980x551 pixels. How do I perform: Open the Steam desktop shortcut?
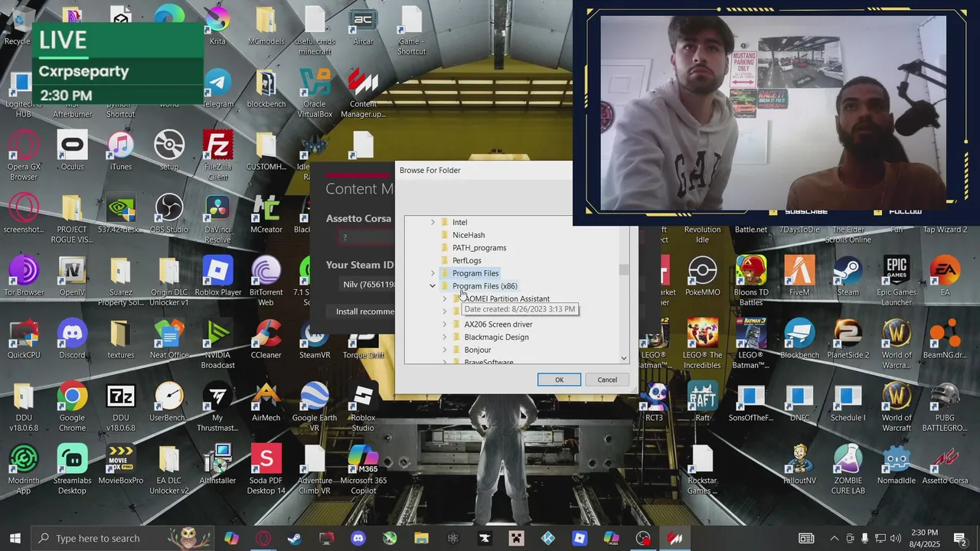pos(848,276)
